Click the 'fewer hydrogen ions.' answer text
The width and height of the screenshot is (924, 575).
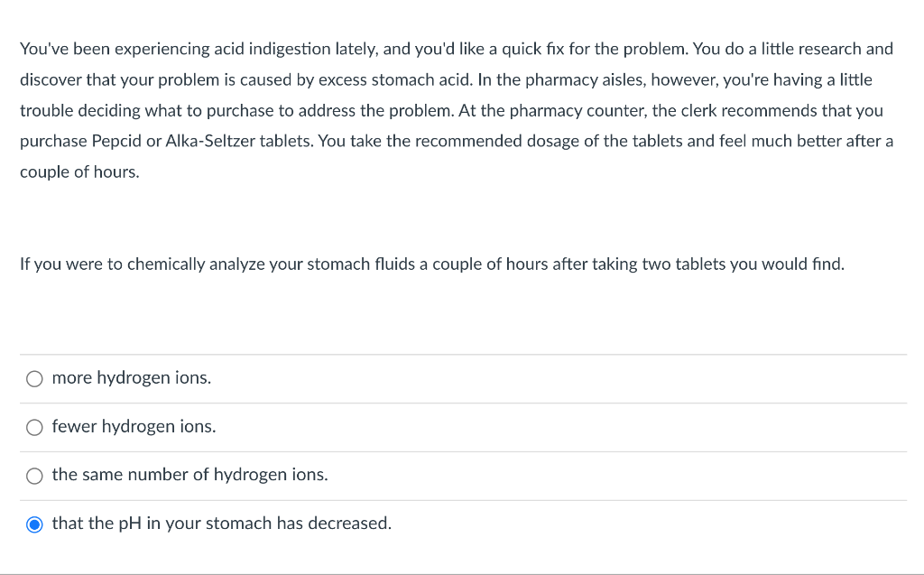(134, 426)
